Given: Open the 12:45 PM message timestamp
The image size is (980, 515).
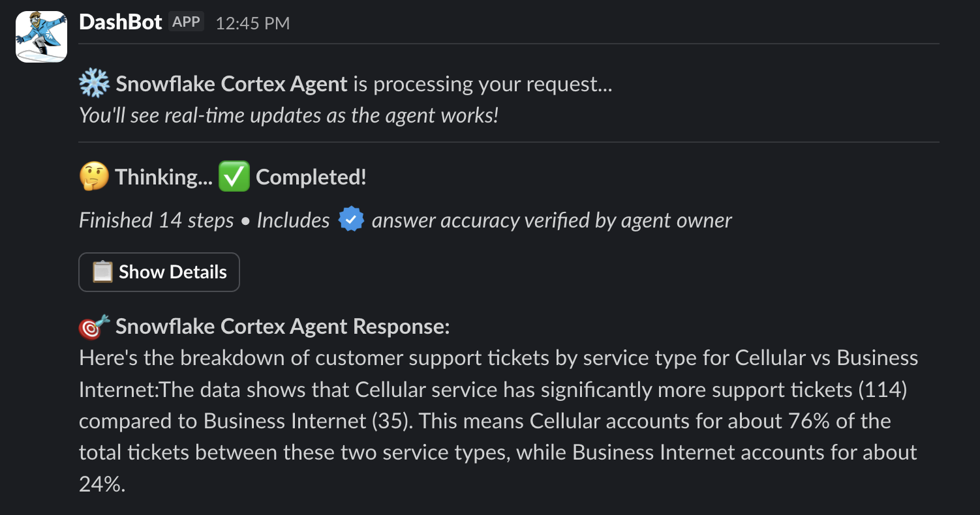Looking at the screenshot, I should tap(253, 23).
